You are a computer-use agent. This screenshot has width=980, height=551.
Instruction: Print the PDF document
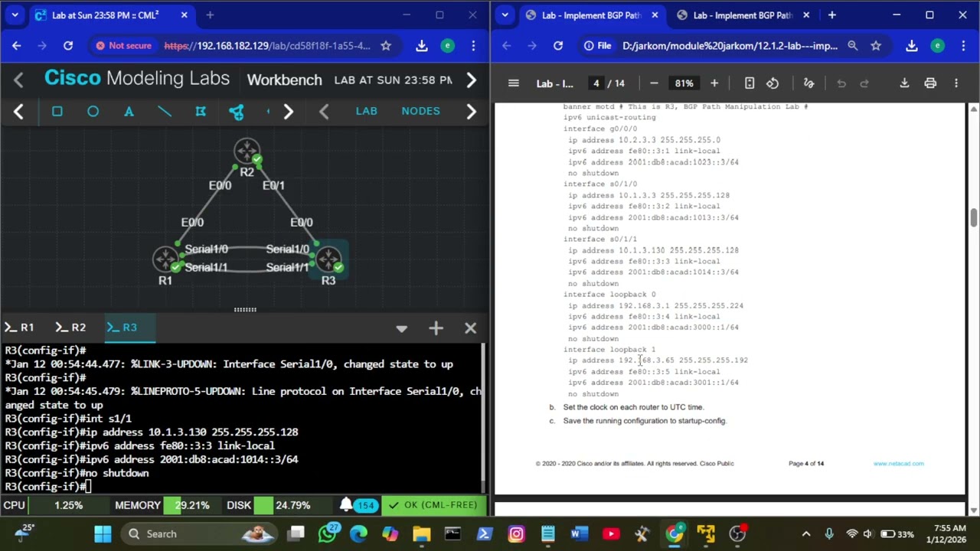(930, 83)
